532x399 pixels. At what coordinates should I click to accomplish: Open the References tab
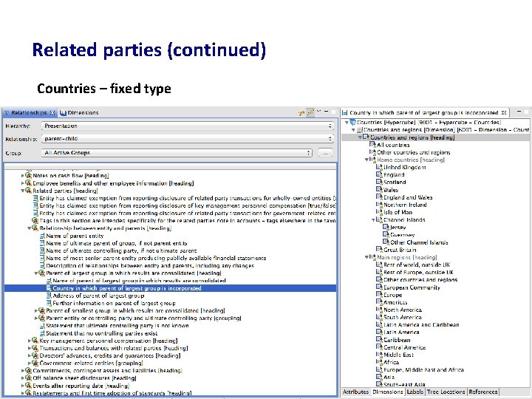483,392
